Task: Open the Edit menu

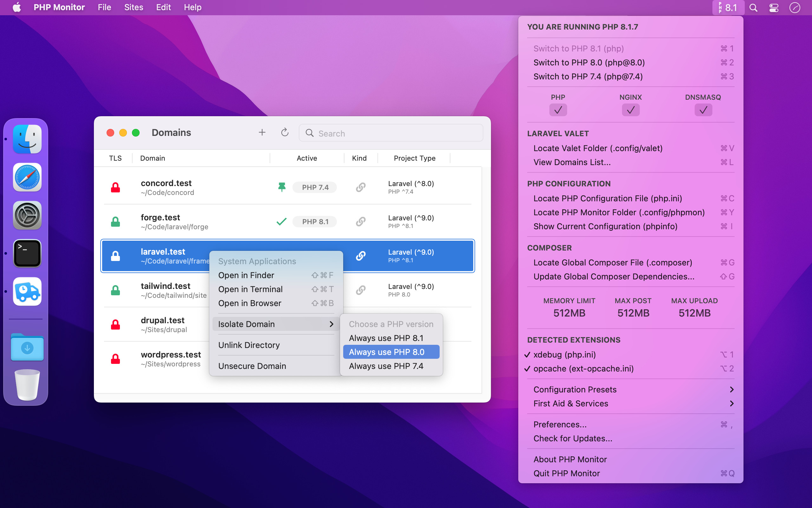Action: pyautogui.click(x=163, y=7)
